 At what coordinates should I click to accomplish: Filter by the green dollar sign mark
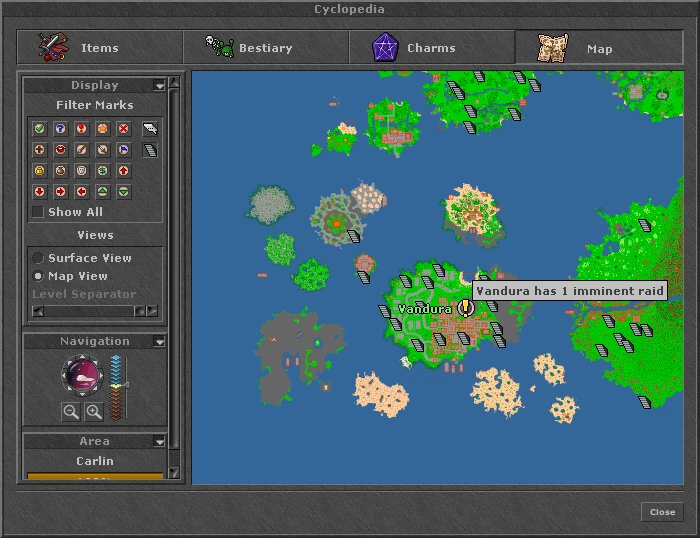click(x=102, y=171)
